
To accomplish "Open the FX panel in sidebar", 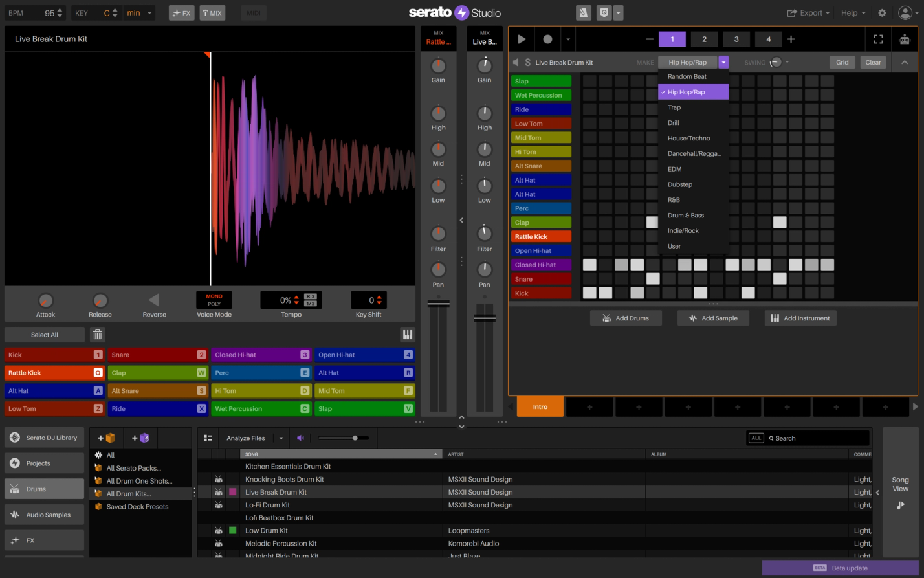I will click(43, 540).
